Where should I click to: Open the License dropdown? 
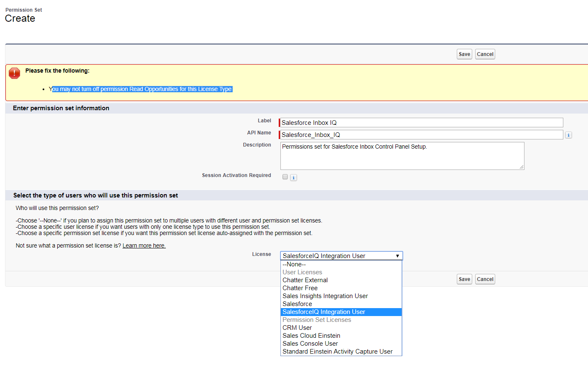pyautogui.click(x=341, y=256)
